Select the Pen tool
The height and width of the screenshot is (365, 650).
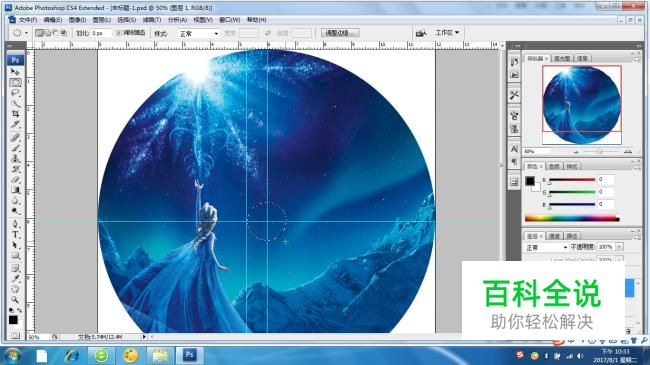click(15, 224)
